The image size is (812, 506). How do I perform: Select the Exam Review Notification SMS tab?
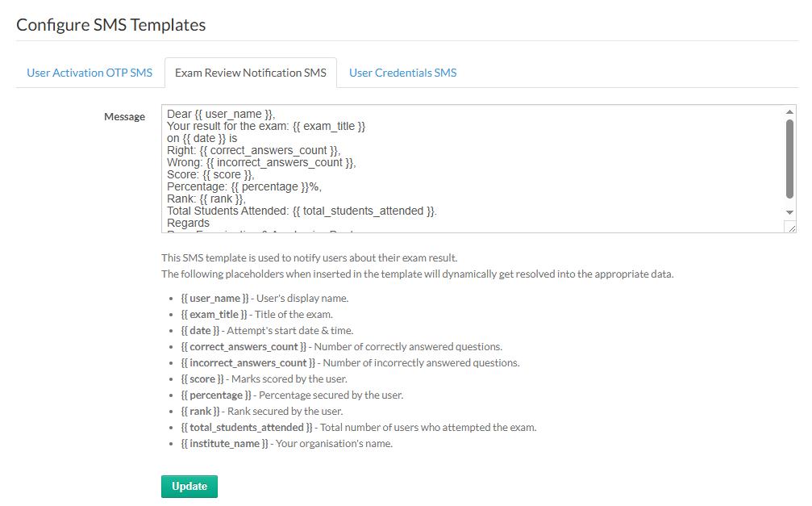coord(251,73)
